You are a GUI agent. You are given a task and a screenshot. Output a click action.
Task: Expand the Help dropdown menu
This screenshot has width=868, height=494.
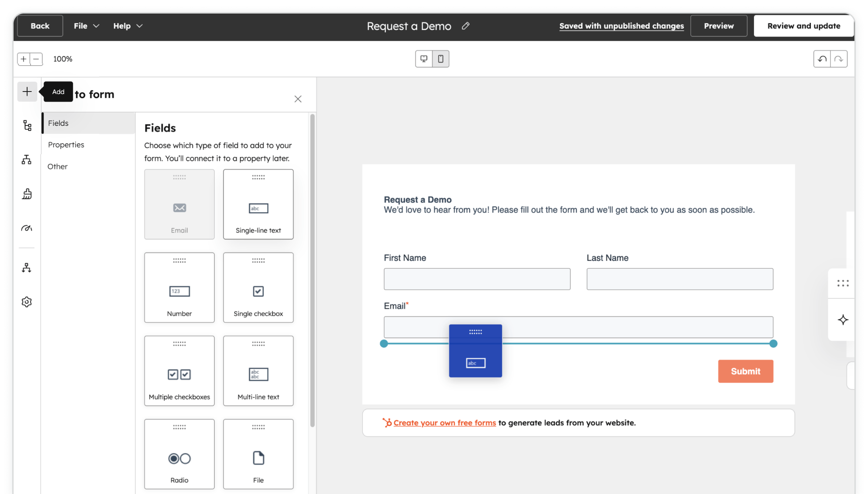tap(128, 26)
